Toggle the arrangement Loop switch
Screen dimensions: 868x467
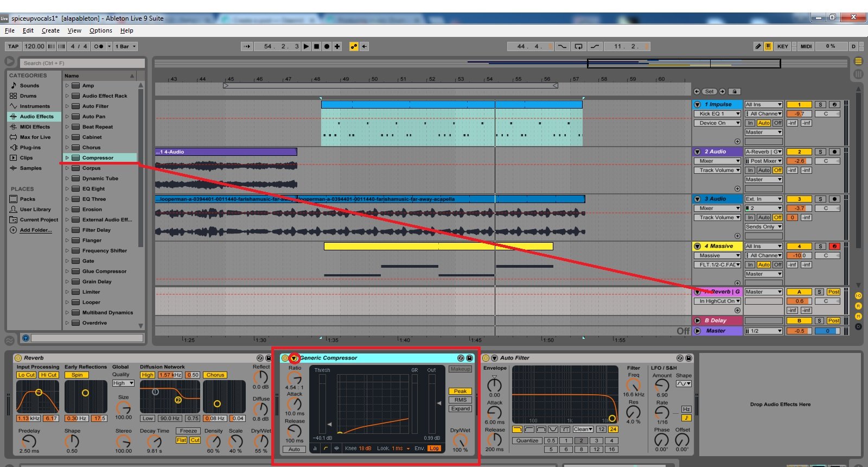579,47
